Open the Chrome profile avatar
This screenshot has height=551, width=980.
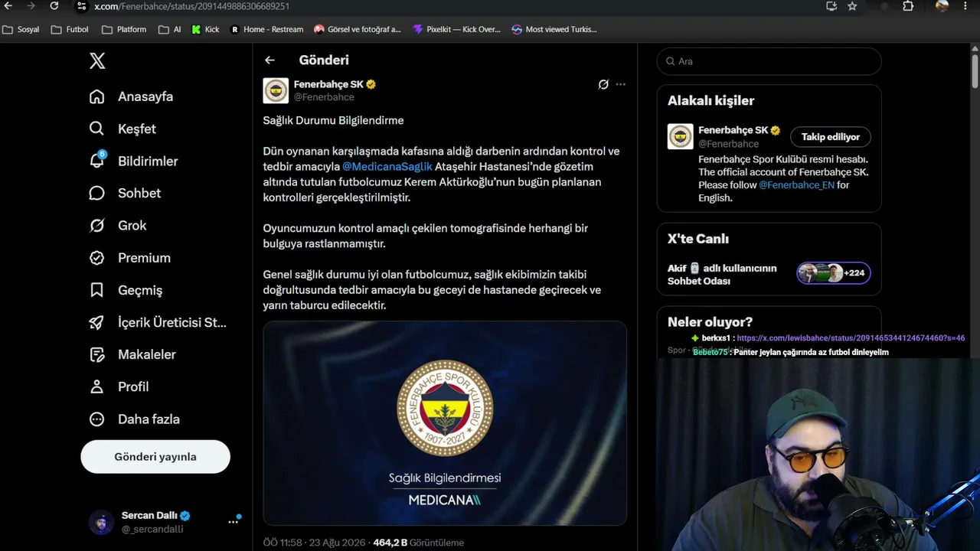tap(942, 6)
